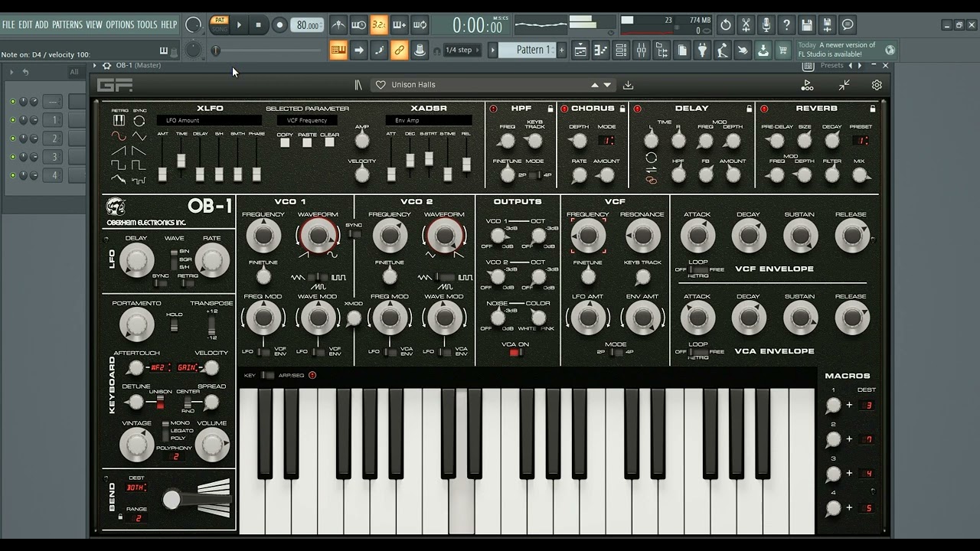The image size is (980, 551).
Task: Click the record button in transport
Action: [279, 25]
